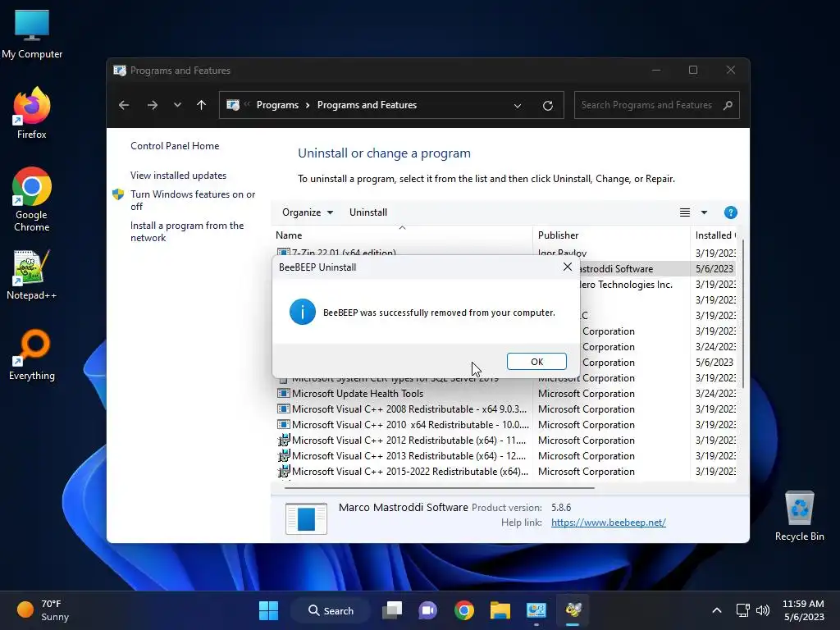The height and width of the screenshot is (630, 840).
Task: Click the Visual C++ 2012 installer icon
Action: tap(283, 440)
